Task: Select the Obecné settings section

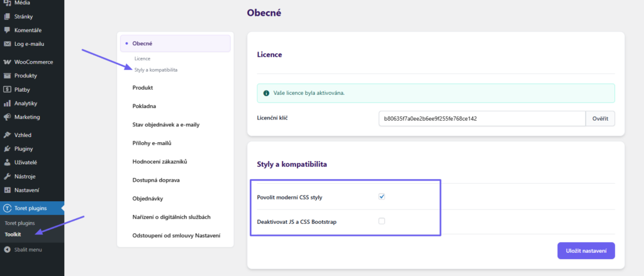Action: pos(175,43)
